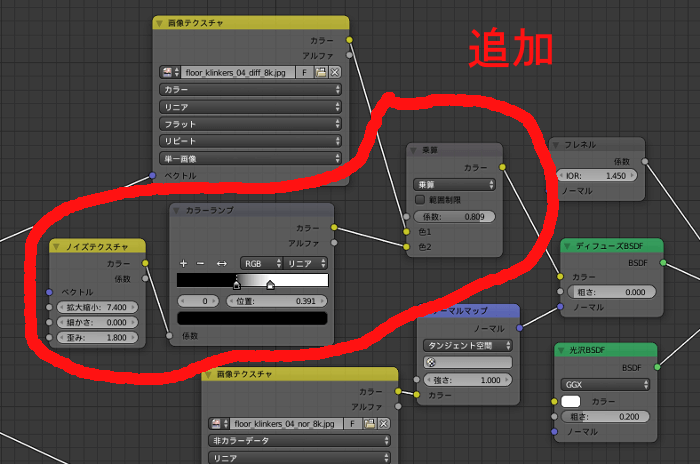Click the black color swatch in カラーランプ
Image resolution: width=700 pixels, height=464 pixels.
pos(252,318)
